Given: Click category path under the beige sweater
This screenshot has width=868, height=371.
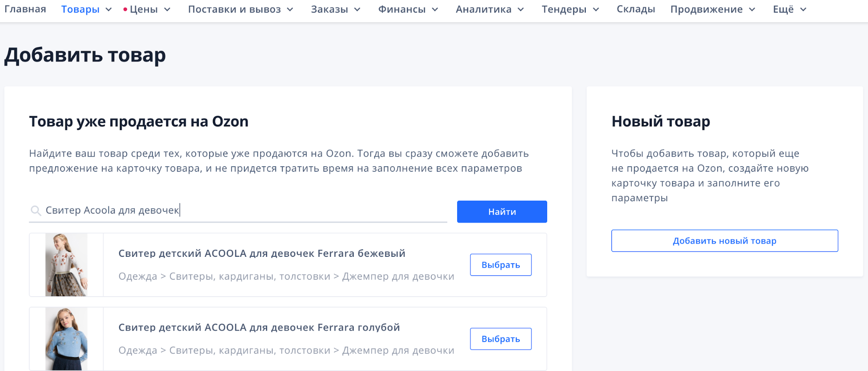Looking at the screenshot, I should coord(287,276).
